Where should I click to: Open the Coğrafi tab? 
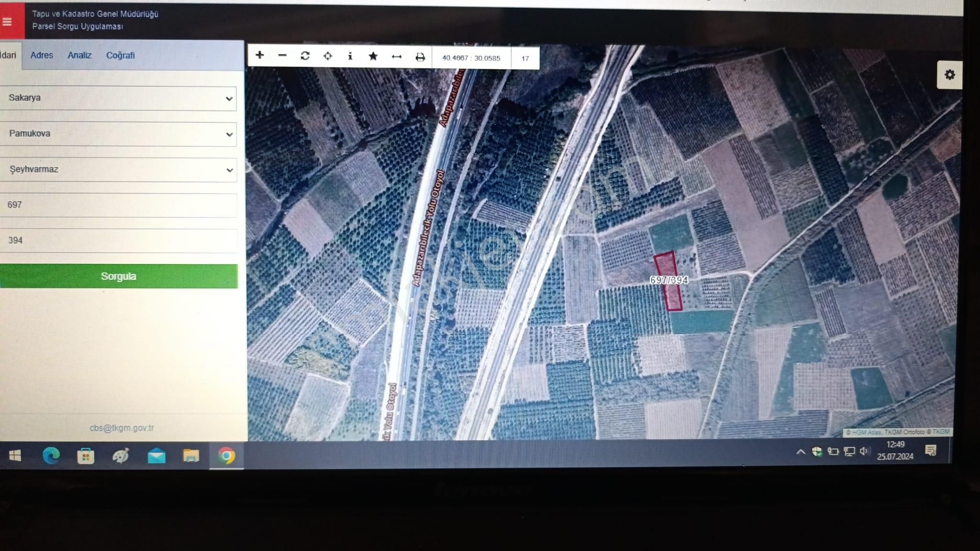[120, 55]
